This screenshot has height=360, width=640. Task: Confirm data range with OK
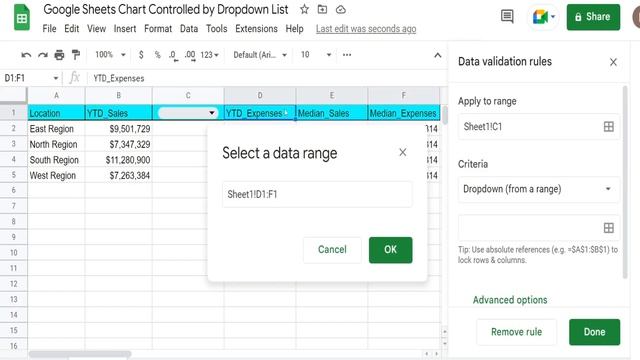[390, 250]
